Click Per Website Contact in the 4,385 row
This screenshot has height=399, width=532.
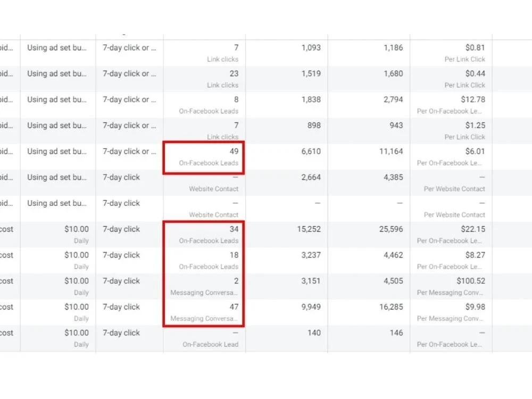(454, 189)
